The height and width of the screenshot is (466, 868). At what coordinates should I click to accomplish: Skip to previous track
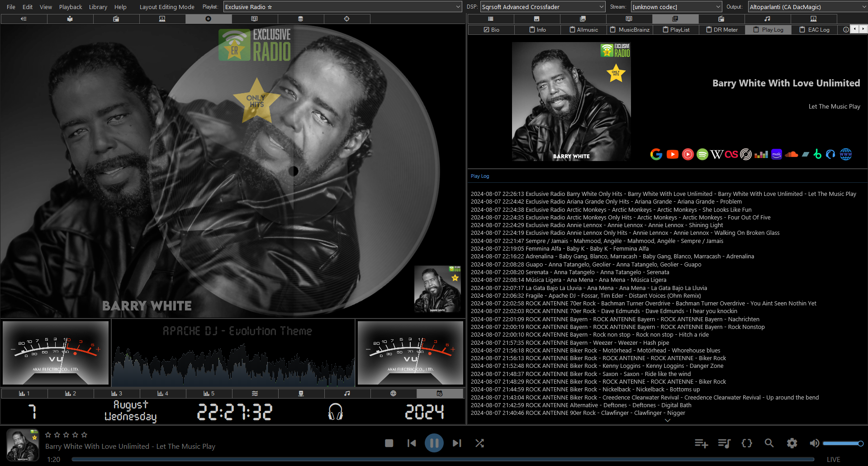pyautogui.click(x=412, y=443)
